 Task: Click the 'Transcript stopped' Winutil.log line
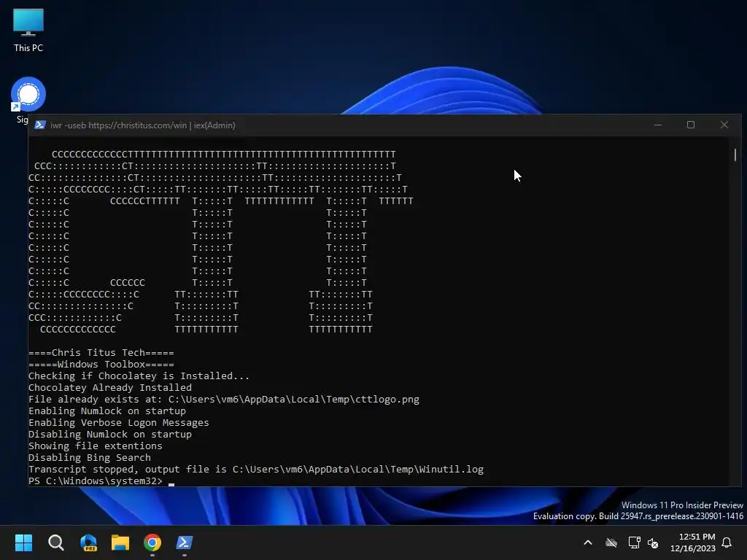(x=256, y=470)
